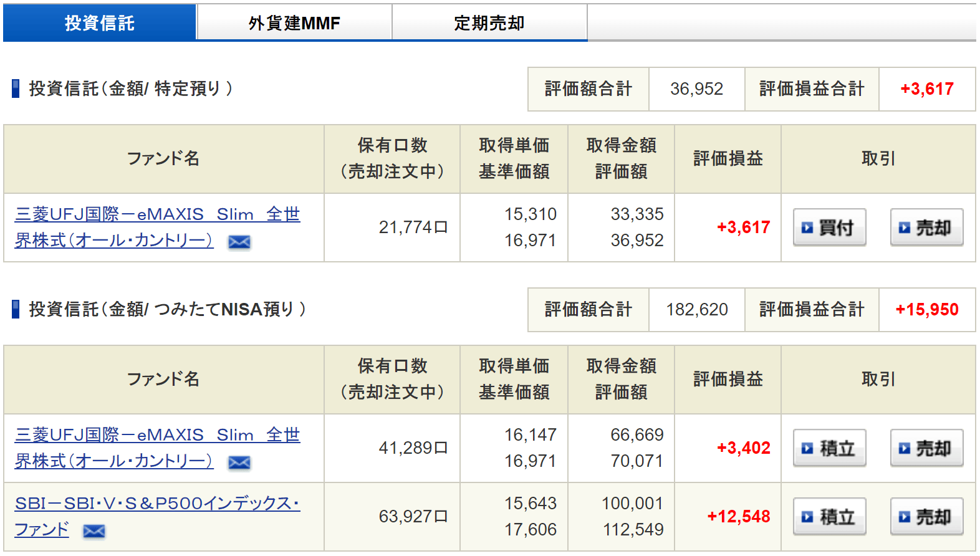Select the 評価額合計 value 182,620

coord(697,310)
